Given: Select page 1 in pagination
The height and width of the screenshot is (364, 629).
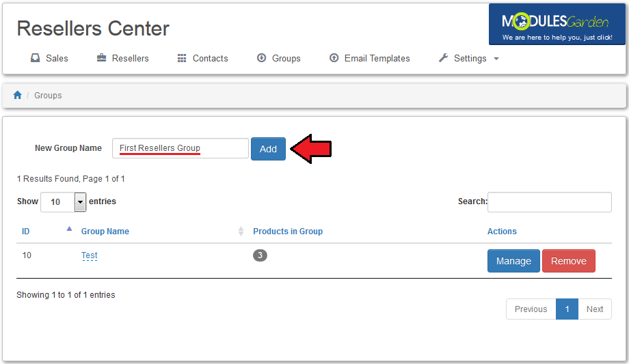Looking at the screenshot, I should point(567,309).
